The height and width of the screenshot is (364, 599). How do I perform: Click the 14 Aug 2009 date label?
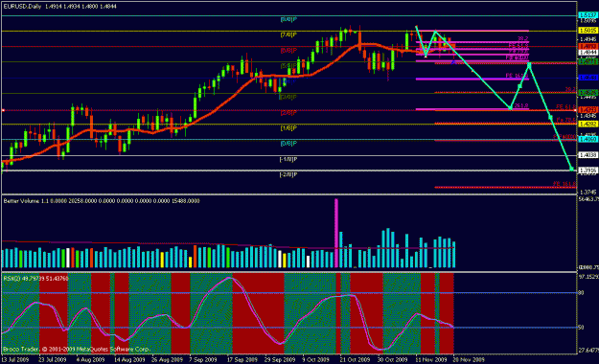(130, 360)
